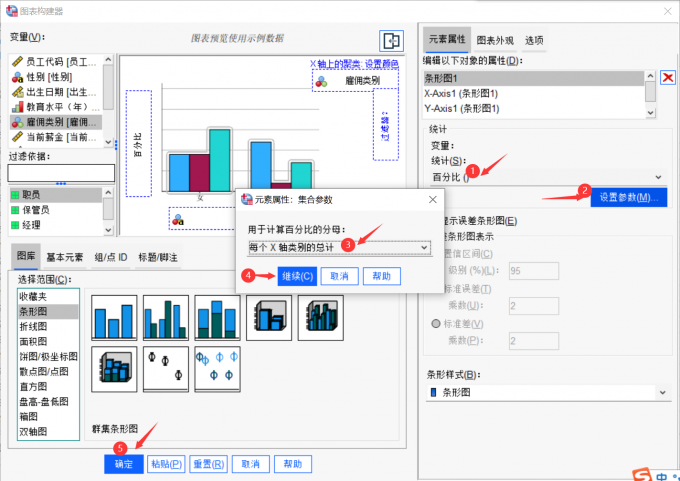Click the green icon beside 经理
Viewport: 680px width, 481px height.
15,225
